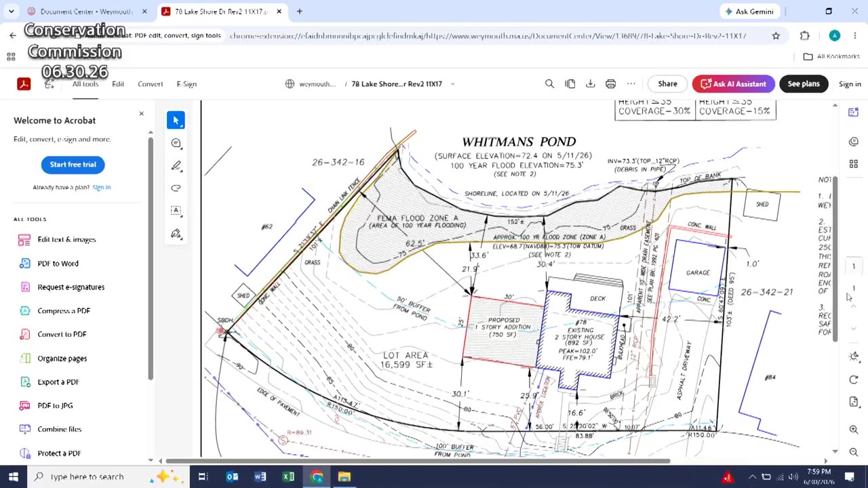
Task: Click the document horizontal scrollbar
Action: coord(418,462)
